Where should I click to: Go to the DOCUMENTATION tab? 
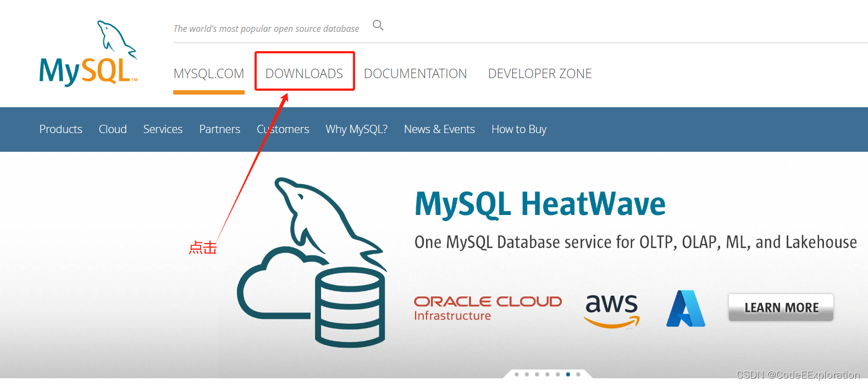click(415, 74)
